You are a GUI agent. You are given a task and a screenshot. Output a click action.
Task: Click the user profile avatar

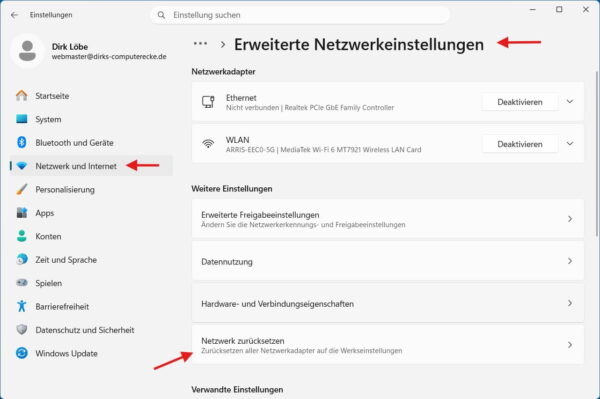[x=27, y=51]
